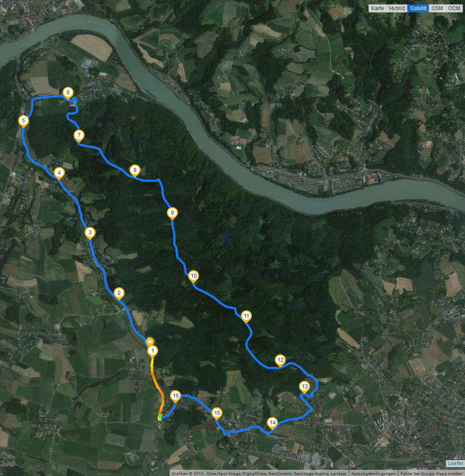465x476 pixels.
Task: Switch map layer to Hybrid
Action: coord(397,8)
